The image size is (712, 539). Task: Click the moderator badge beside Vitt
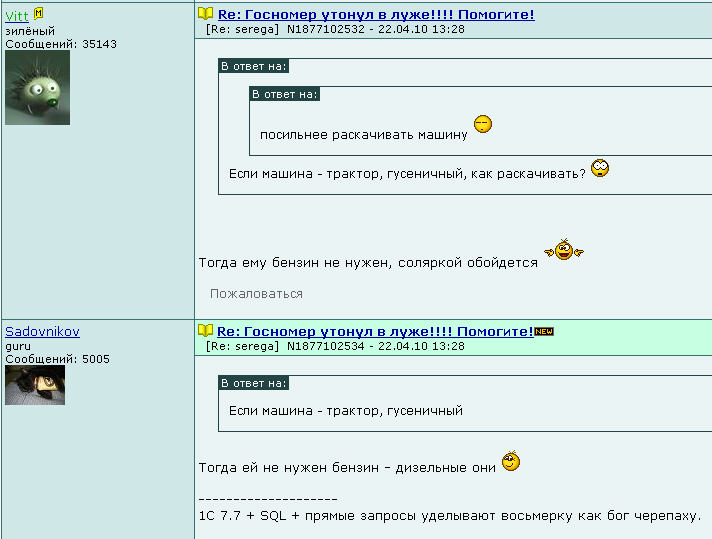[x=39, y=13]
